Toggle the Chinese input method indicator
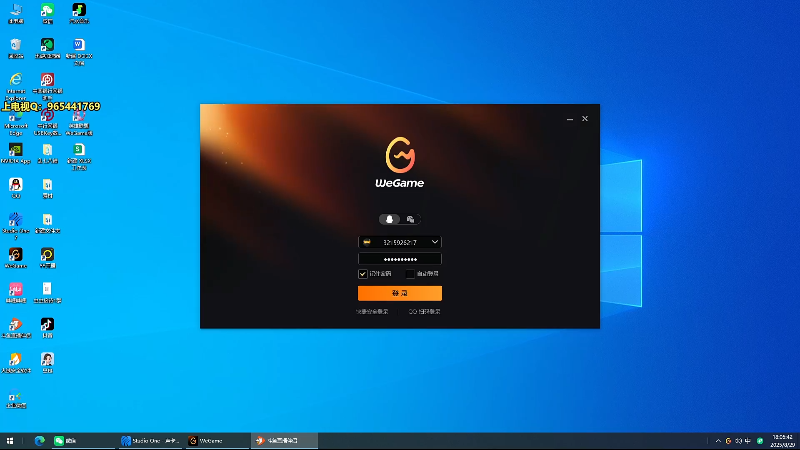The height and width of the screenshot is (450, 800). [748, 441]
